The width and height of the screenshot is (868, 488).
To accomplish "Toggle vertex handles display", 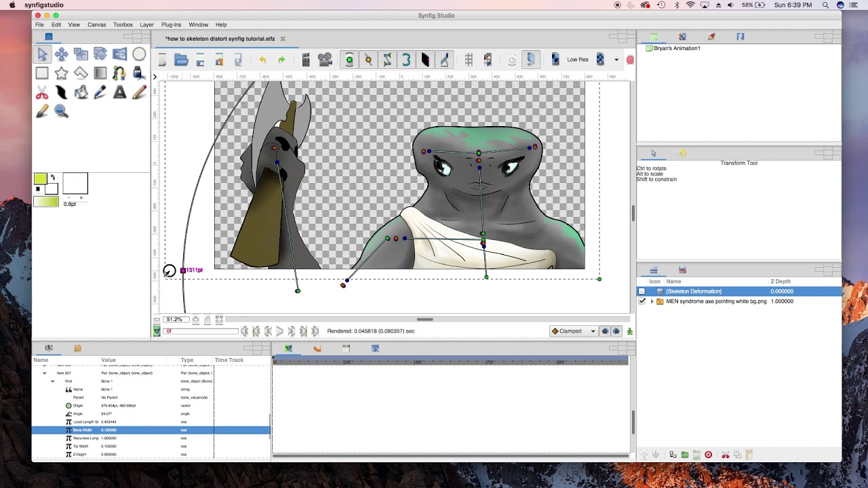I will [368, 60].
